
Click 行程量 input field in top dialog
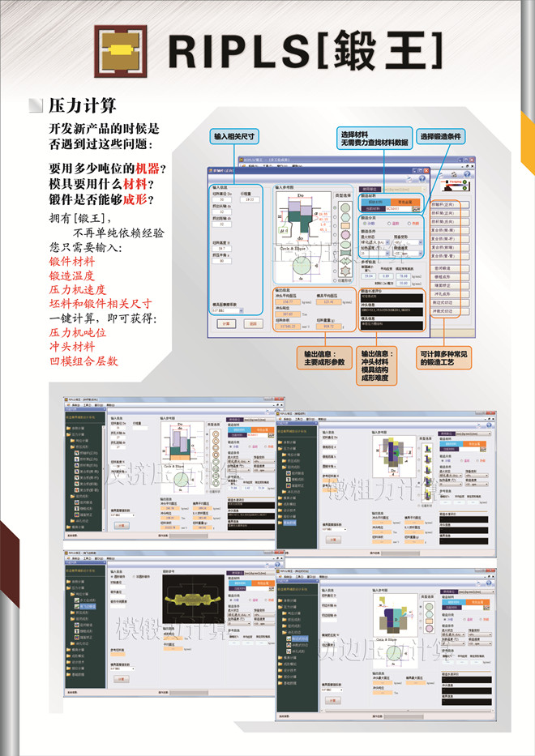[250, 199]
